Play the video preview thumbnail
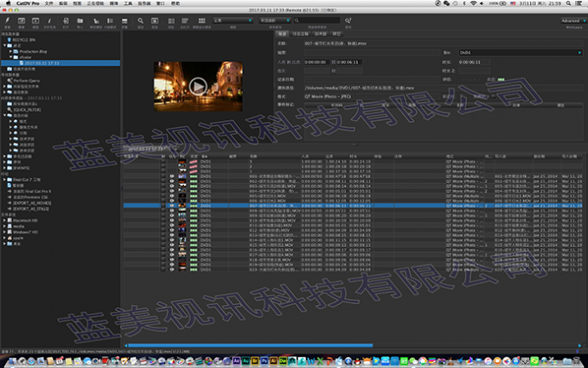 pyautogui.click(x=198, y=86)
